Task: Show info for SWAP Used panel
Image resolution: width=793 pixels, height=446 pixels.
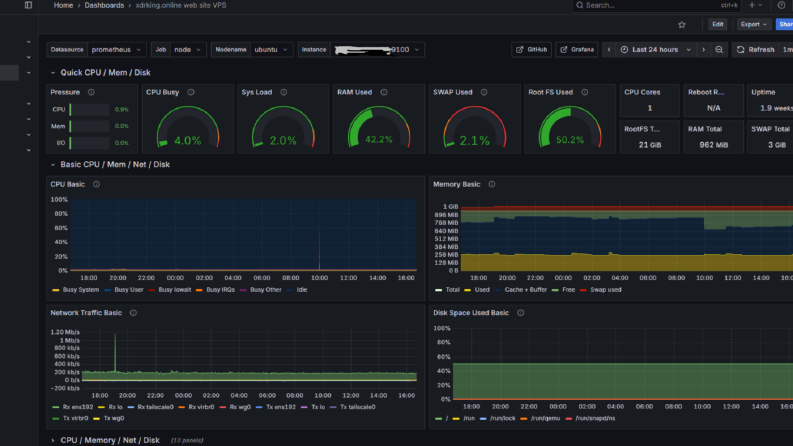Action: pos(484,92)
